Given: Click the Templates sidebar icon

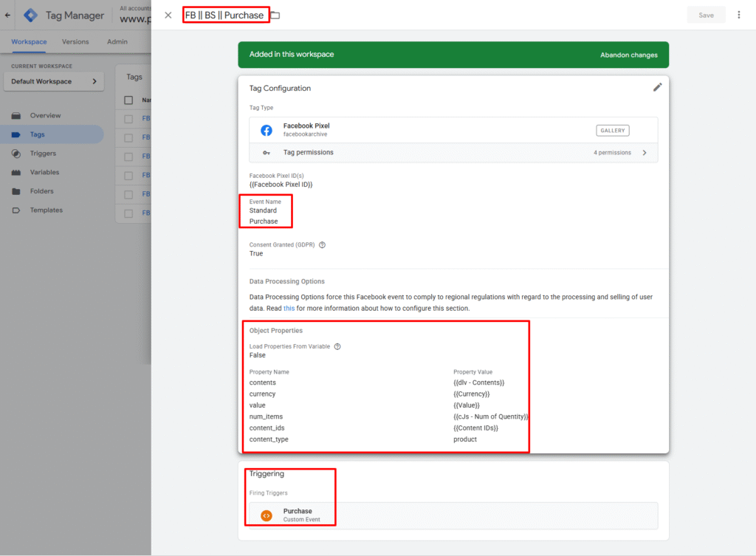Looking at the screenshot, I should pyautogui.click(x=16, y=210).
